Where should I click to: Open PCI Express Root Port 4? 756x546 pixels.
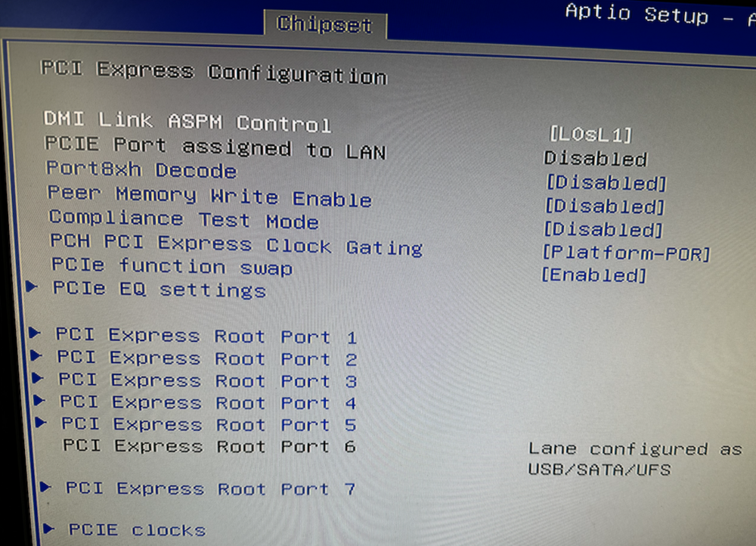(x=209, y=402)
